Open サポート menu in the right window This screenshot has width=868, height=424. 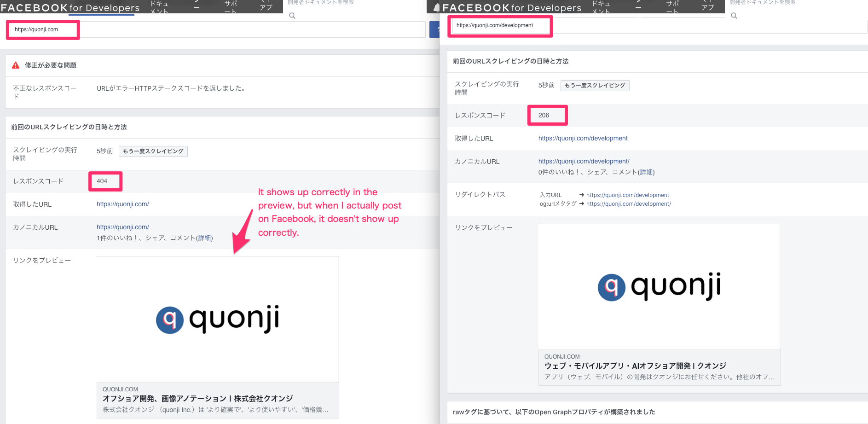pyautogui.click(x=672, y=7)
